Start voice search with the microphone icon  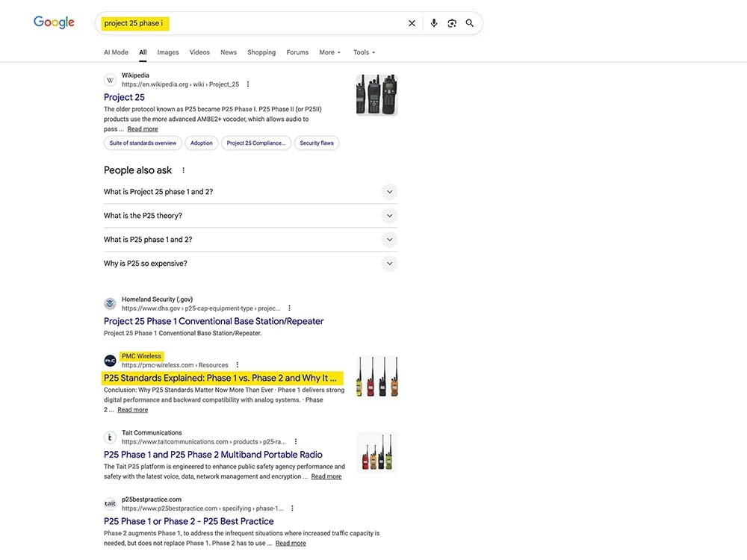[x=433, y=23]
